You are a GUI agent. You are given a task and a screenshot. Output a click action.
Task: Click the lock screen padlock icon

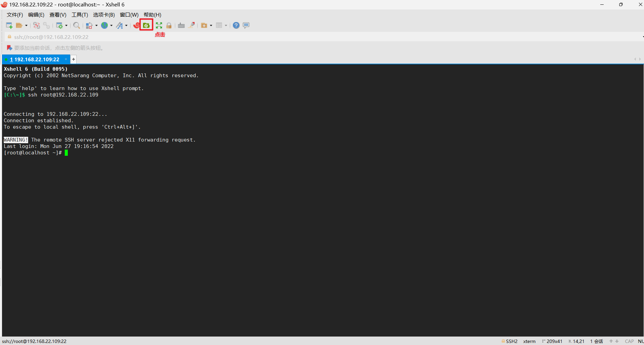169,25
